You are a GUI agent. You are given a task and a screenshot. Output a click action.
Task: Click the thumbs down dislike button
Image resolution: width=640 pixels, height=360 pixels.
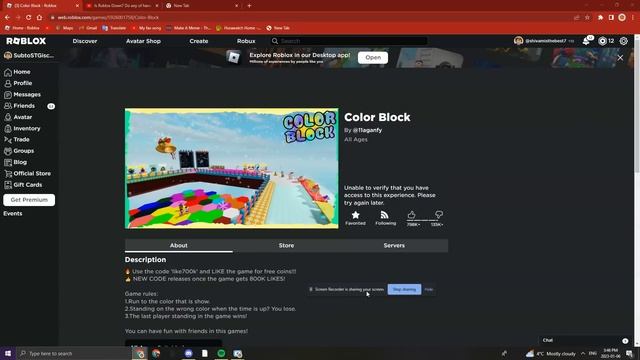point(439,215)
